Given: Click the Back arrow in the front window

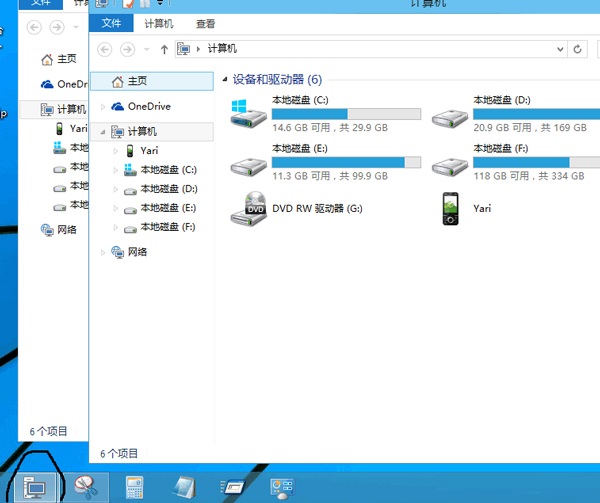Looking at the screenshot, I should [x=104, y=49].
